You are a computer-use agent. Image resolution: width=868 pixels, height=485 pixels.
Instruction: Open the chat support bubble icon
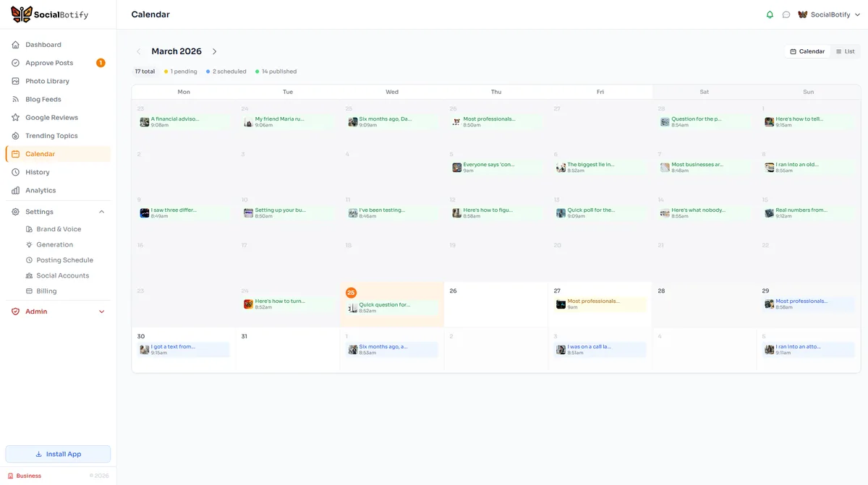pyautogui.click(x=786, y=14)
